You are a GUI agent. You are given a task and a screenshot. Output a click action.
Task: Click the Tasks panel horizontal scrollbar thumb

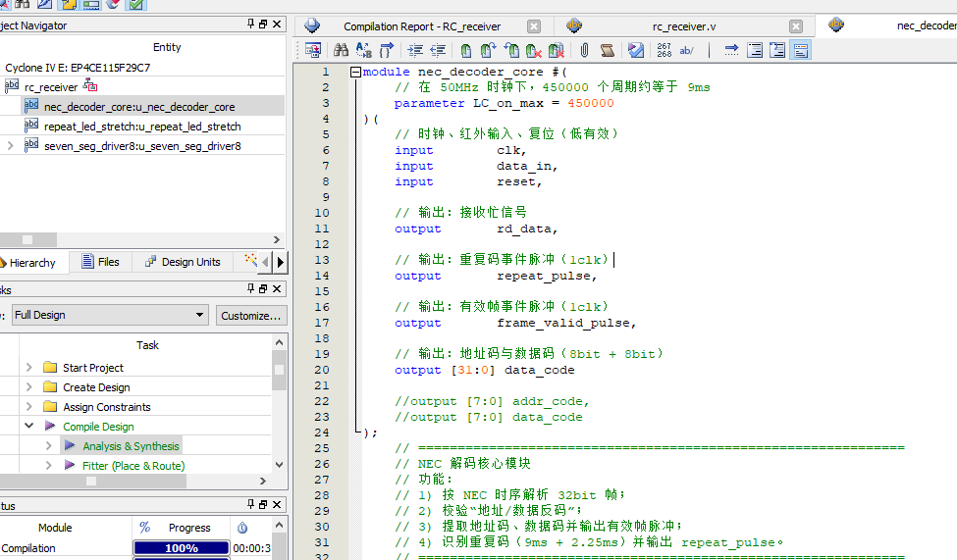(93, 481)
